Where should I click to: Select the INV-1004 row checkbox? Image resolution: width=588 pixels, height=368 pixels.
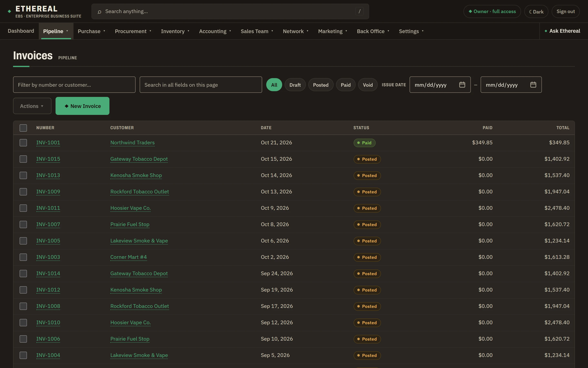(x=23, y=355)
